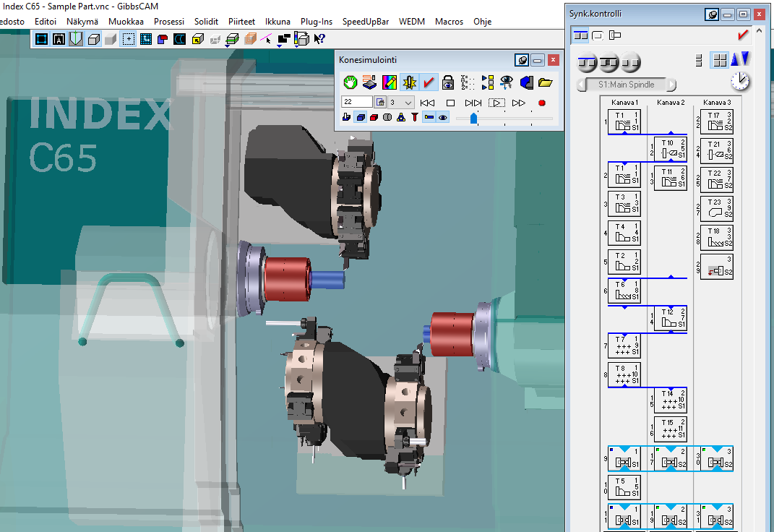This screenshot has height=532, width=774.
Task: Toggle the red checkmark in Konesimulointi toolbar
Action: coord(429,82)
